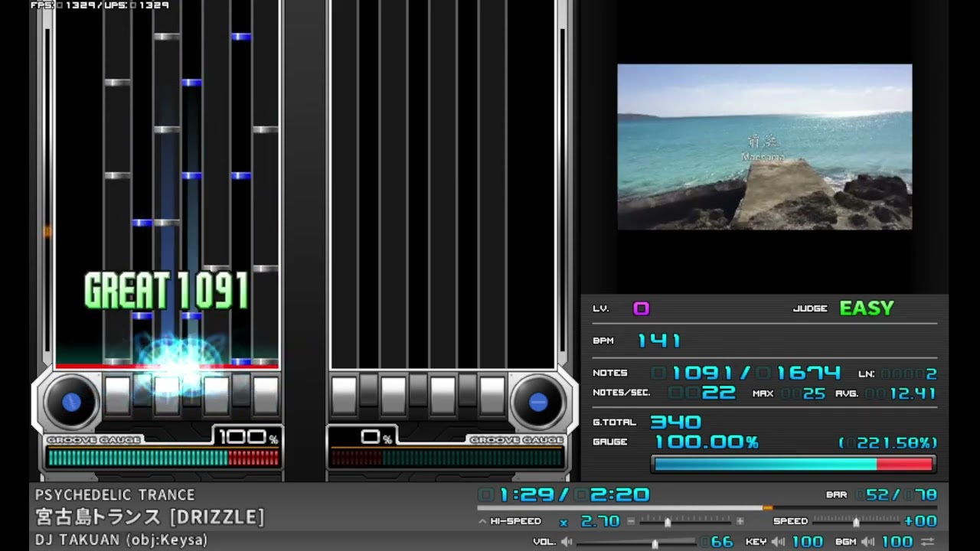Click the KEY volume speaker icon

click(x=778, y=542)
